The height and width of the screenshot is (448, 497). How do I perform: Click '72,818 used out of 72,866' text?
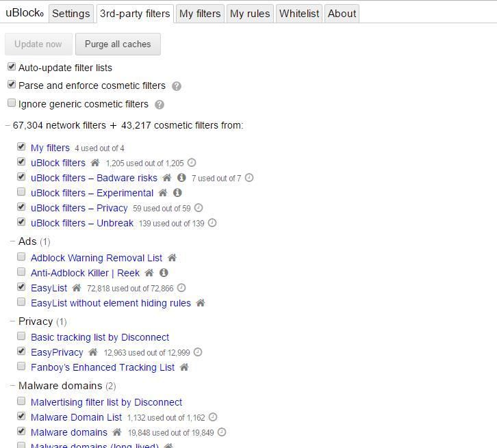(x=130, y=289)
